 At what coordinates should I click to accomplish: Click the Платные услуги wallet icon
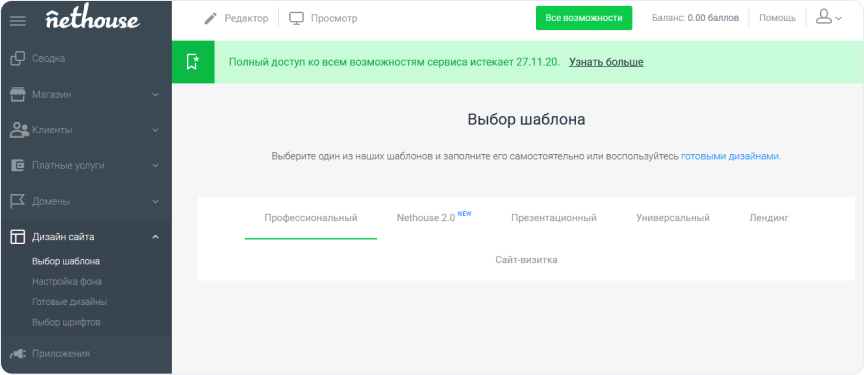[x=18, y=165]
